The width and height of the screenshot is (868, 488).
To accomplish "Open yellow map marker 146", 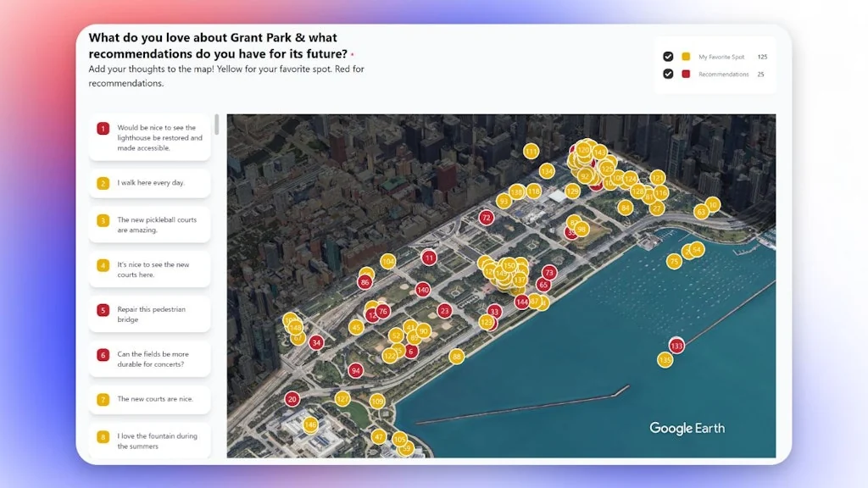I will (310, 424).
